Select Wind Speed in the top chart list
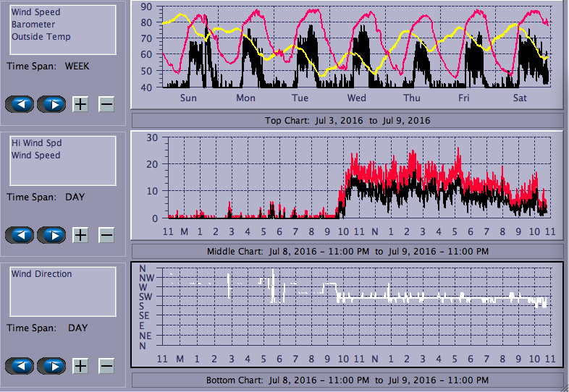Screen dimensions: 569x392 (36, 12)
